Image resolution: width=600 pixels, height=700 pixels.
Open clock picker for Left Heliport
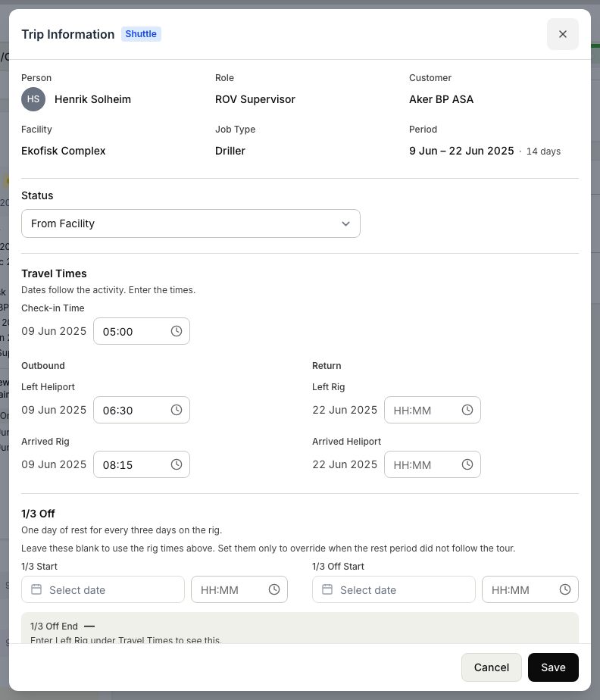(177, 410)
